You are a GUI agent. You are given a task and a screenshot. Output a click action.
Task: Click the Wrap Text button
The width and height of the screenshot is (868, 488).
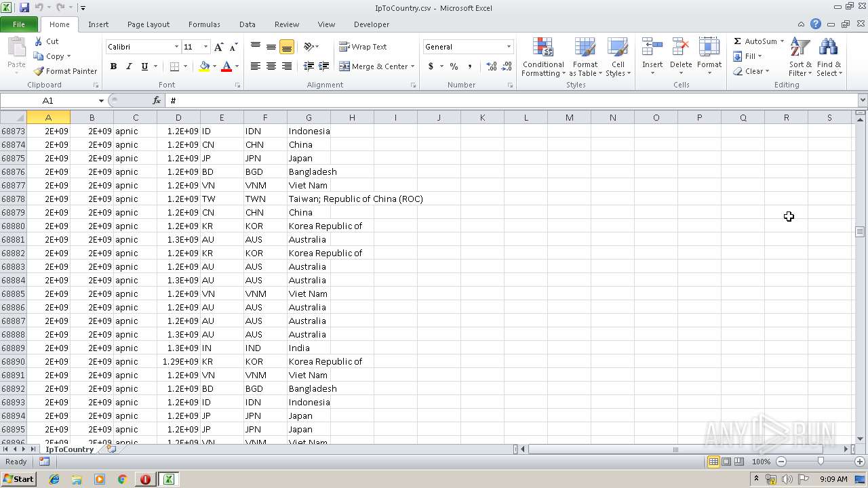(363, 47)
